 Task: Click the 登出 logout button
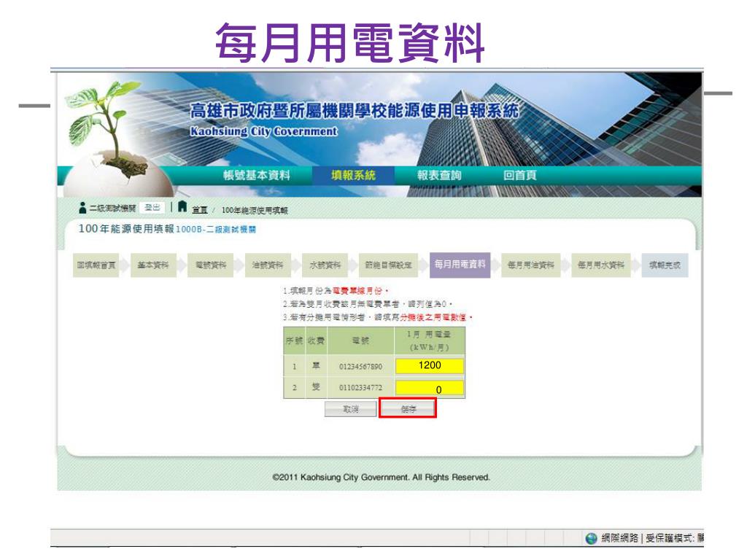point(152,208)
